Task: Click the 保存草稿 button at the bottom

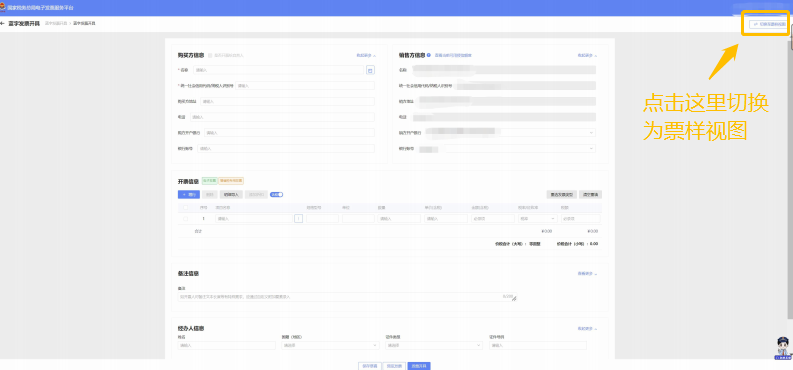Action: click(x=369, y=366)
